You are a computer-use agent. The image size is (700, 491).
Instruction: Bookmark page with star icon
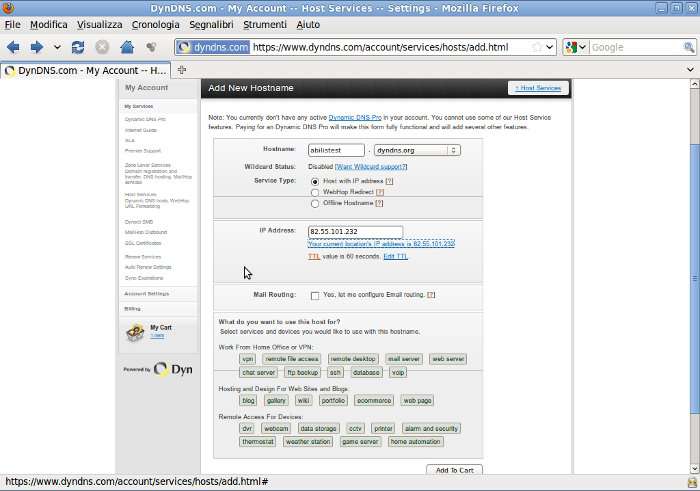point(537,47)
